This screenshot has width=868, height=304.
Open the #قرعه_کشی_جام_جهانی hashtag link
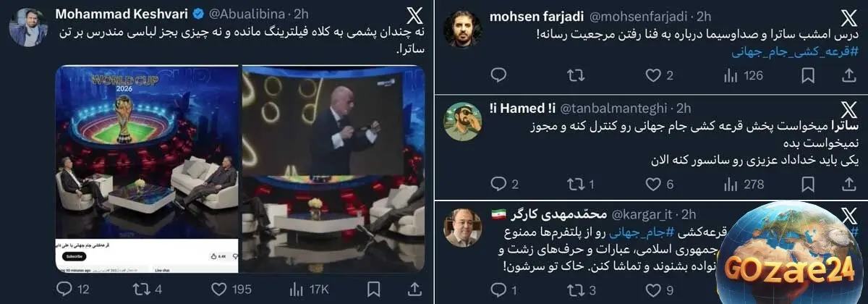[796, 52]
